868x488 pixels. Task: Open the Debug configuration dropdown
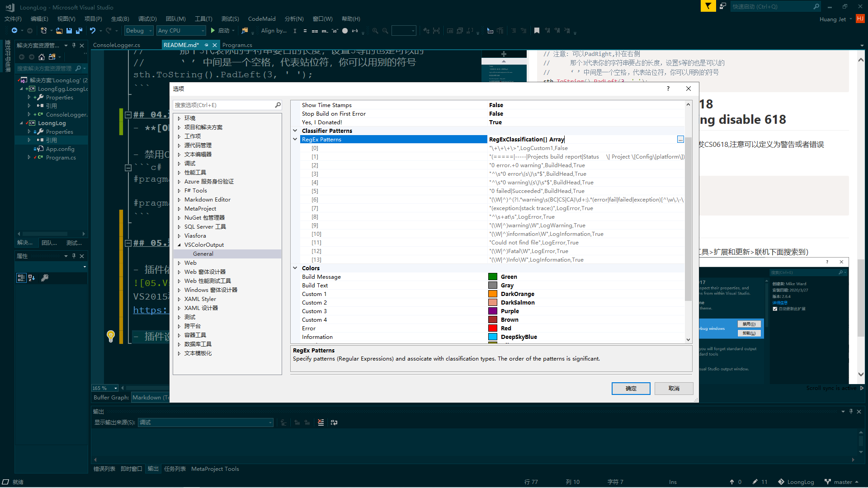click(x=138, y=31)
